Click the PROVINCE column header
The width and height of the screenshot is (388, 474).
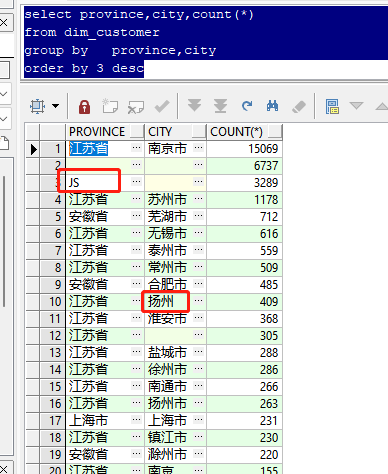coord(105,132)
